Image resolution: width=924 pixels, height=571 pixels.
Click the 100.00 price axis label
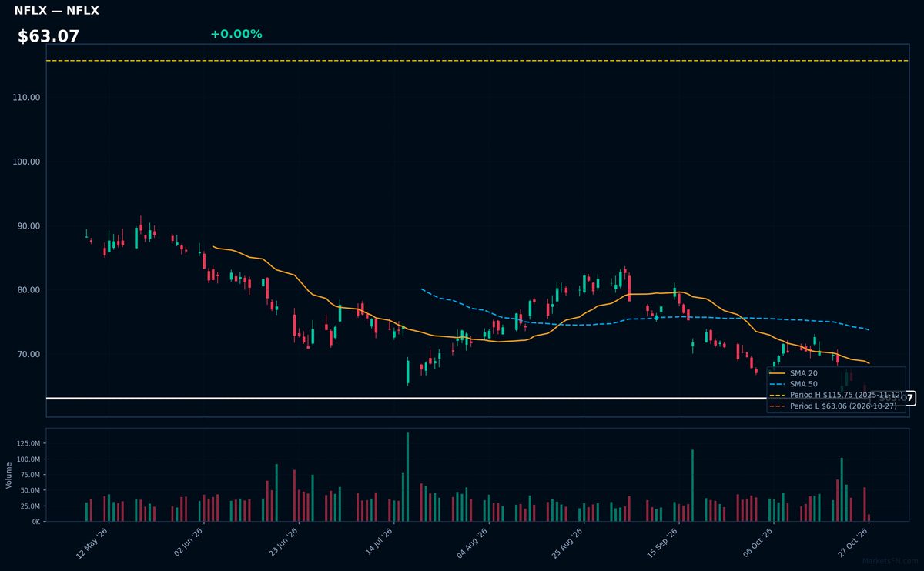26,162
